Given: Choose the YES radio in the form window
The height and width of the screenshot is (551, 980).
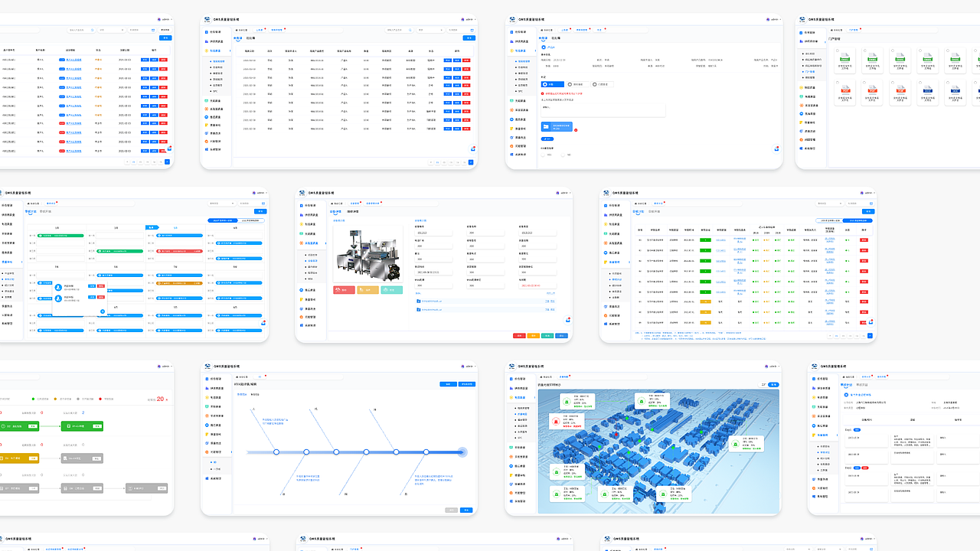Looking at the screenshot, I should pyautogui.click(x=543, y=155).
